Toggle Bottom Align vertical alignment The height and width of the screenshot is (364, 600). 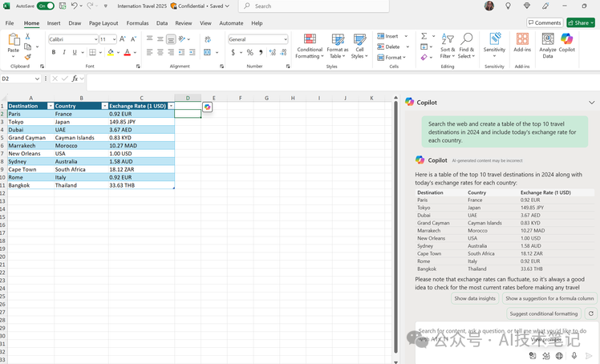(x=171, y=39)
